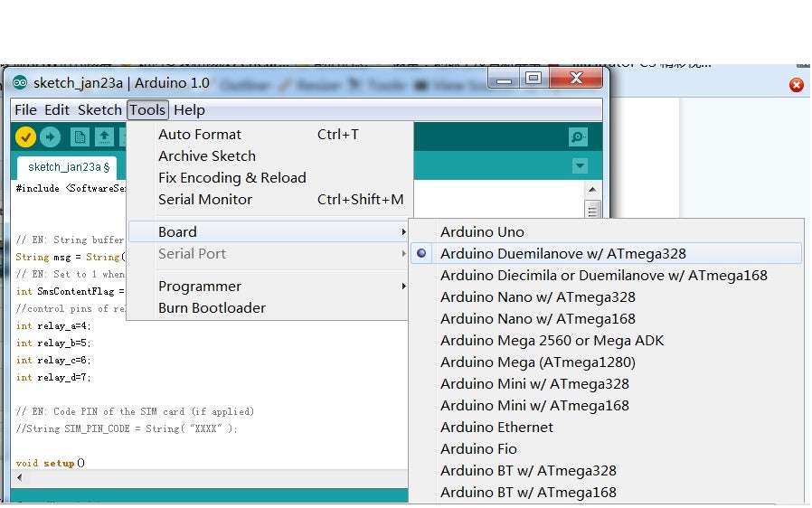The image size is (812, 508).
Task: Click the line 'int relay_a=4;'
Action: pyautogui.click(x=53, y=325)
